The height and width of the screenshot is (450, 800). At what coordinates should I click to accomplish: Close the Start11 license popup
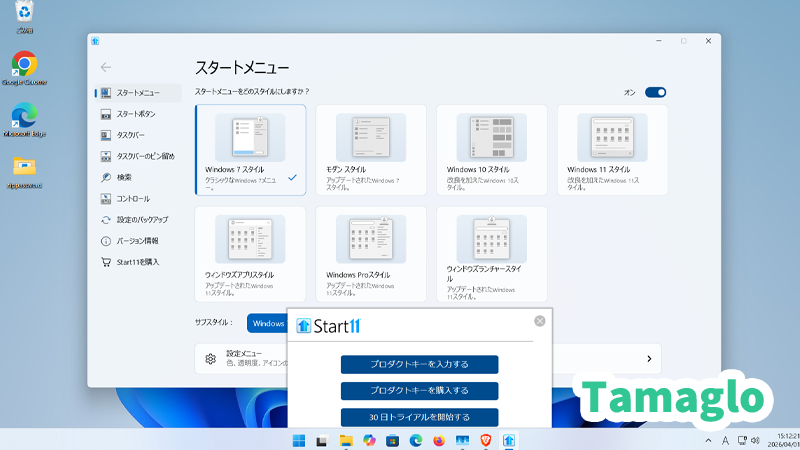[x=539, y=321]
